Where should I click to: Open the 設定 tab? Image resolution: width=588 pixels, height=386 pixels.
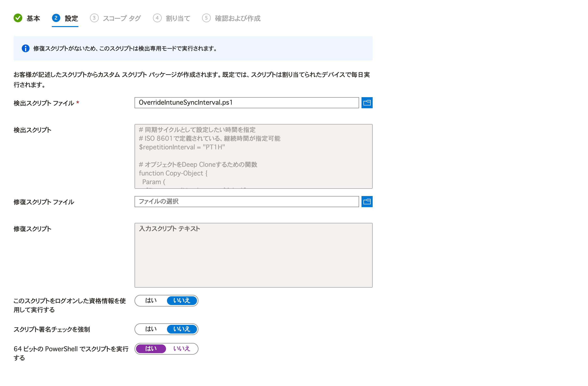(65, 18)
